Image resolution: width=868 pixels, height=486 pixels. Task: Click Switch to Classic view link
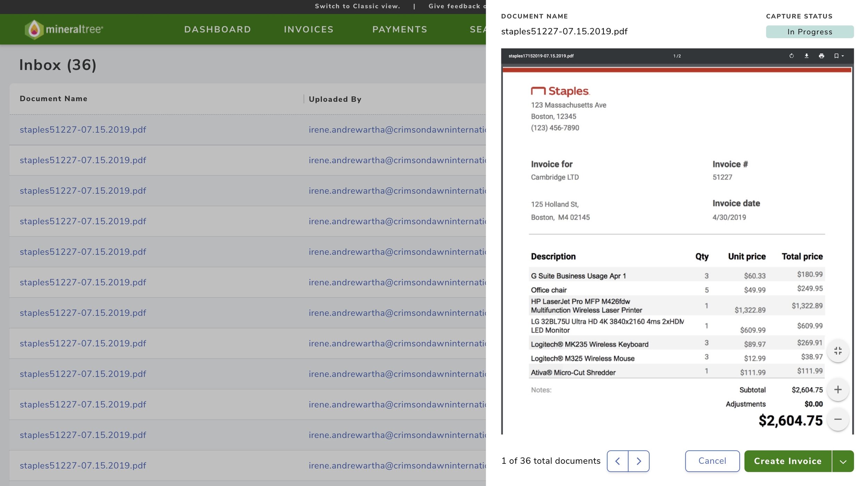[357, 6]
